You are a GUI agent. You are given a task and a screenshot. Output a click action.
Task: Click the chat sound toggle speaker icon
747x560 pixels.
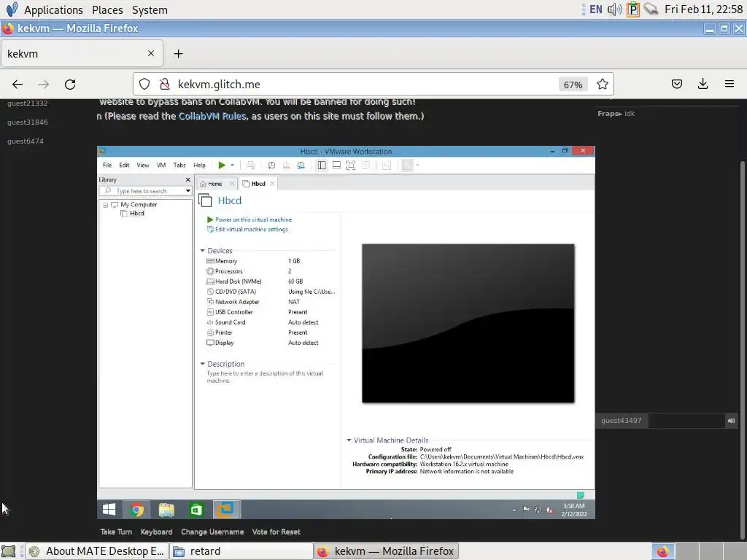click(731, 421)
